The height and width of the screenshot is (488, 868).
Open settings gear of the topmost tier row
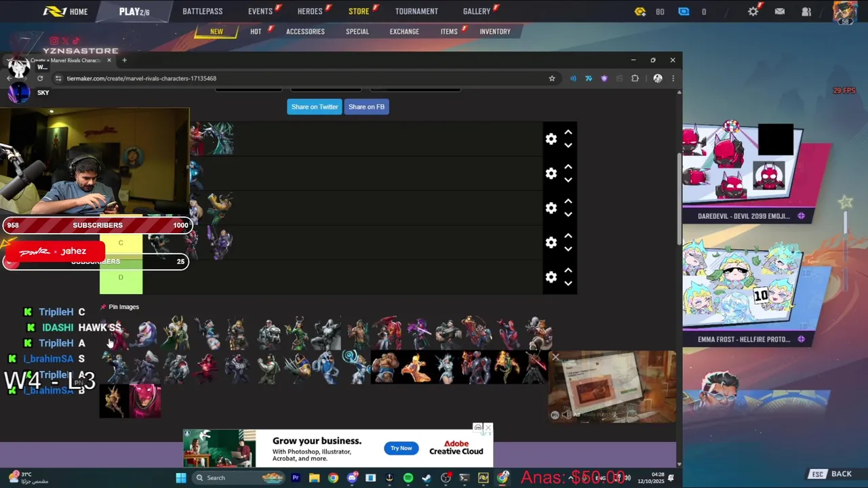click(551, 139)
